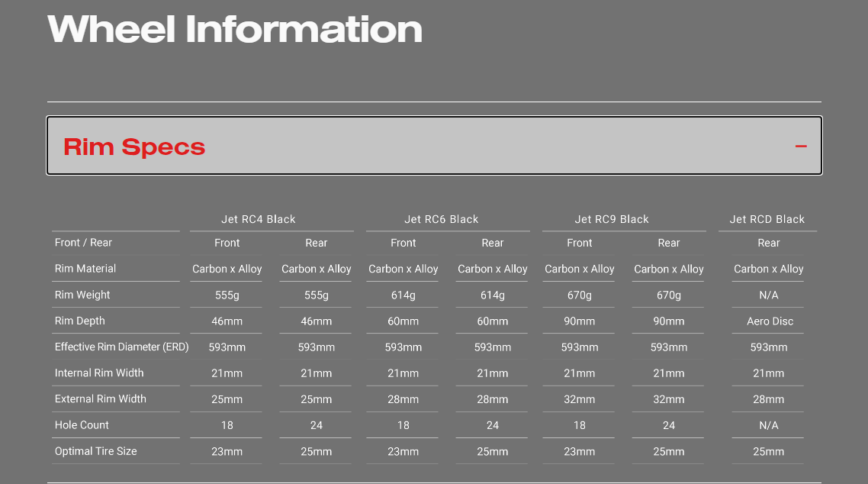Click the Jet RC4 Black front 555g cell
The width and height of the screenshot is (868, 484).
227,295
